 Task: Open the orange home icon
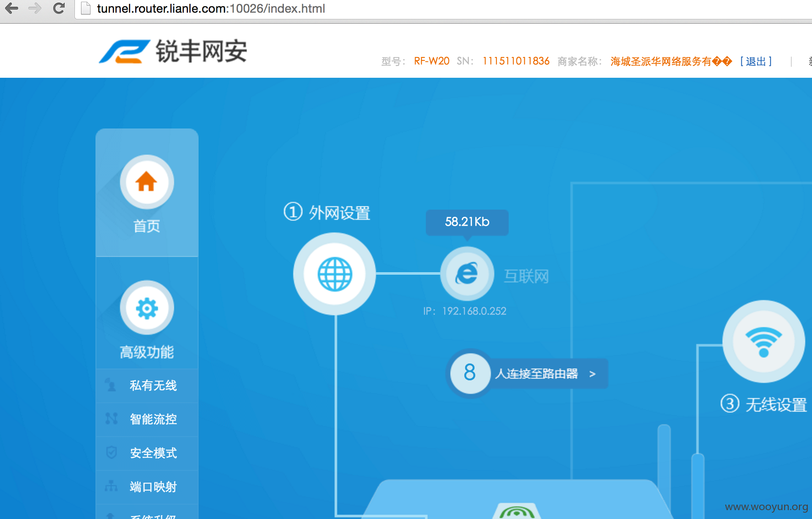[x=147, y=182]
